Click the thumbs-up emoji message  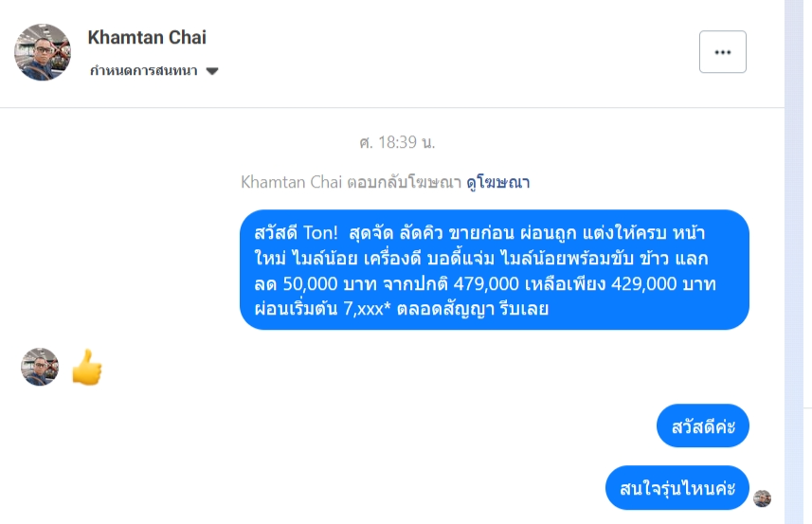(x=87, y=368)
